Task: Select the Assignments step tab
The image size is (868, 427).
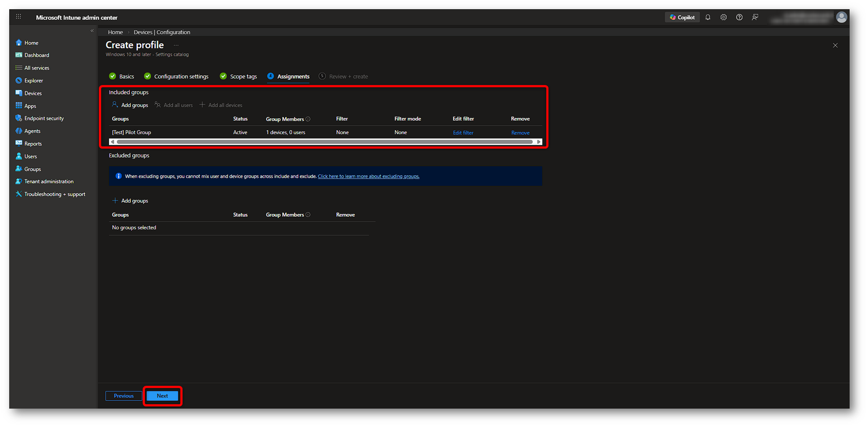Action: (x=288, y=77)
